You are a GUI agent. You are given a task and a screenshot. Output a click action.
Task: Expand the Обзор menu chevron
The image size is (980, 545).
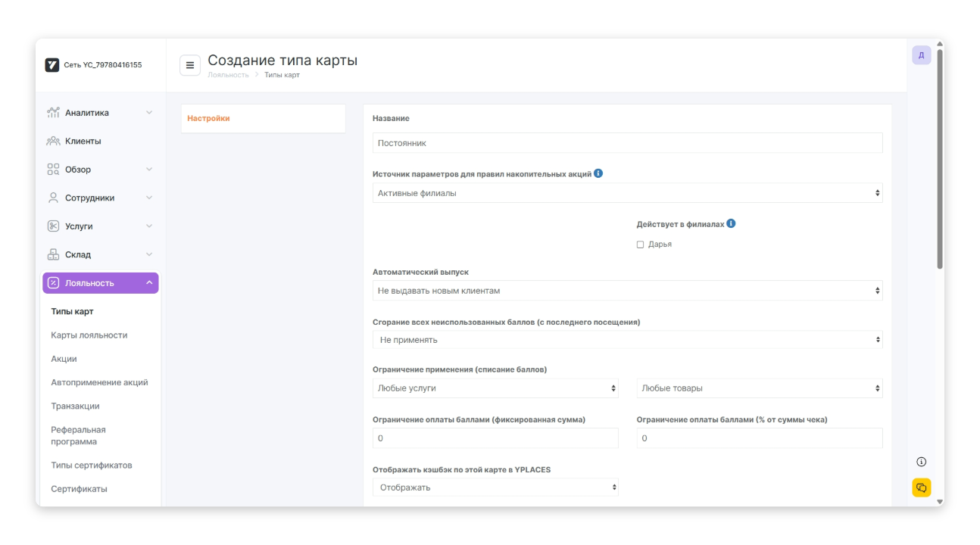(149, 170)
